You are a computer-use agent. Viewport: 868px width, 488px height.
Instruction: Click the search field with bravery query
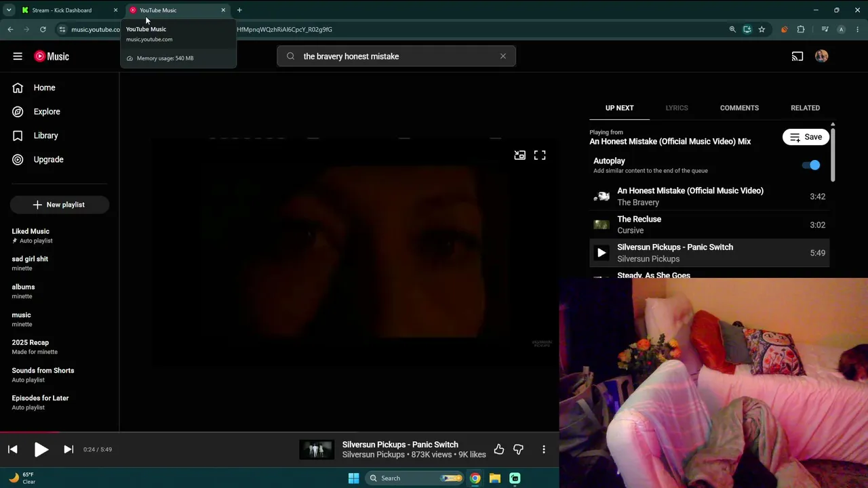[396, 56]
